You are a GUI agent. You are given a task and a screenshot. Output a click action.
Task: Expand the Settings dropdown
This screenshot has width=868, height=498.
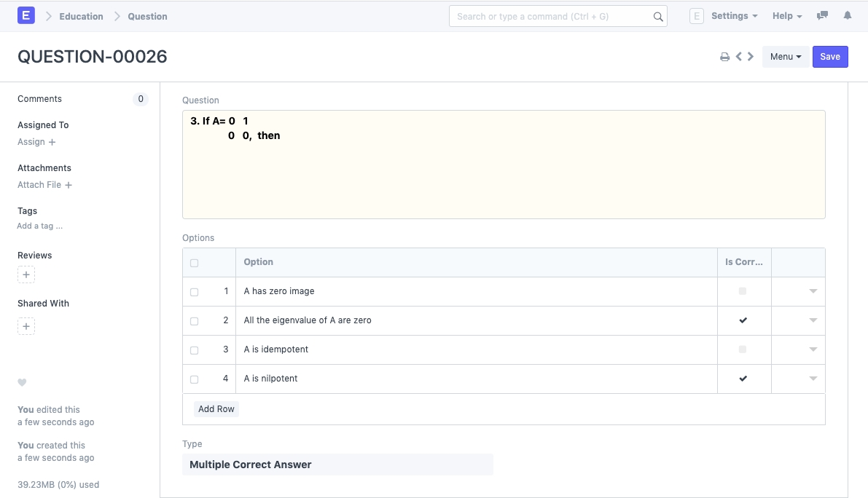(734, 16)
